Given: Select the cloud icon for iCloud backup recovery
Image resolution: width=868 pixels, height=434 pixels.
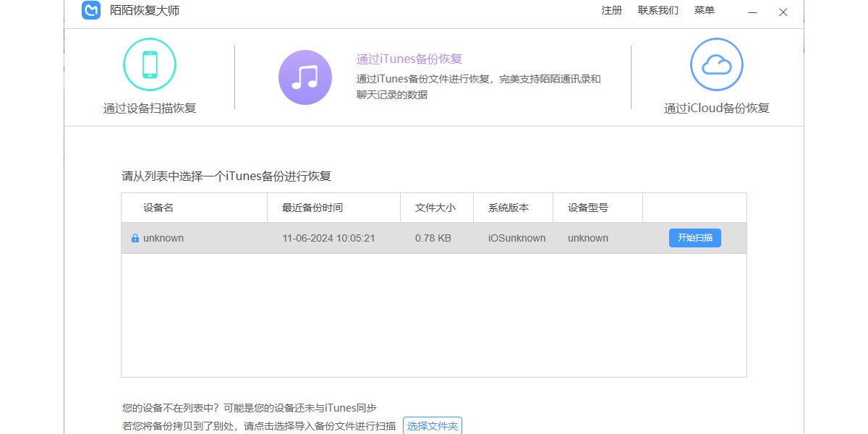Looking at the screenshot, I should 717,64.
